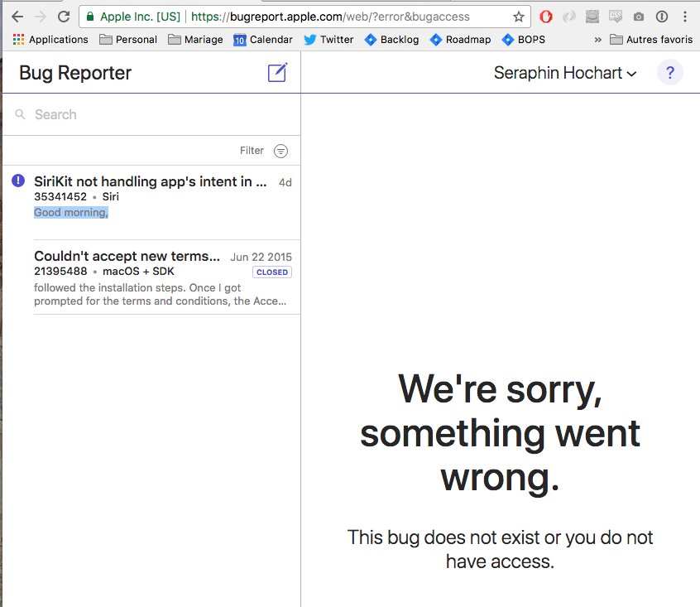This screenshot has height=607, width=700.
Task: Open the Roadmap bookmark
Action: (x=460, y=40)
